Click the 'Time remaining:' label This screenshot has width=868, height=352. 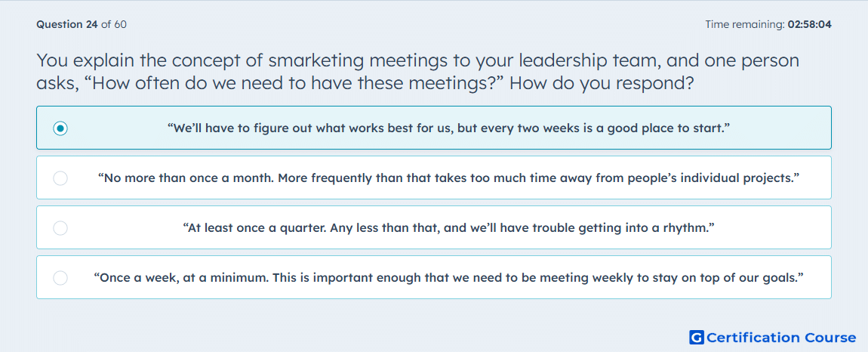pyautogui.click(x=745, y=24)
